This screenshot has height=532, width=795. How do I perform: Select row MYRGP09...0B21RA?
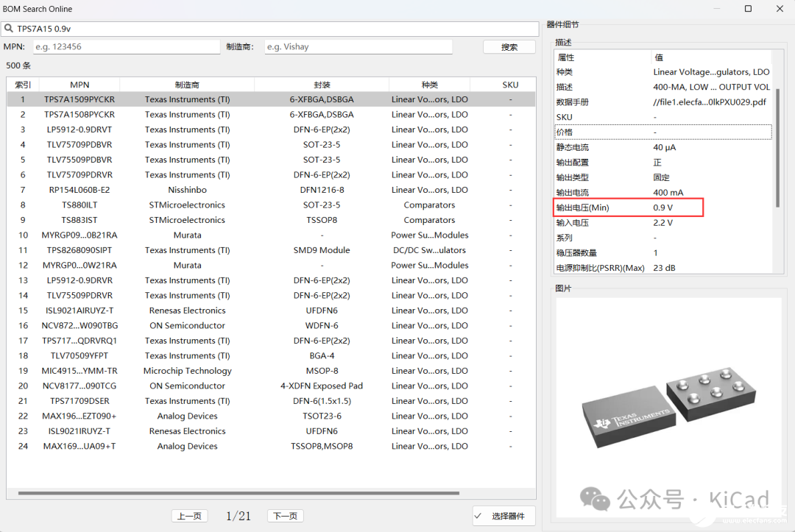tap(271, 235)
